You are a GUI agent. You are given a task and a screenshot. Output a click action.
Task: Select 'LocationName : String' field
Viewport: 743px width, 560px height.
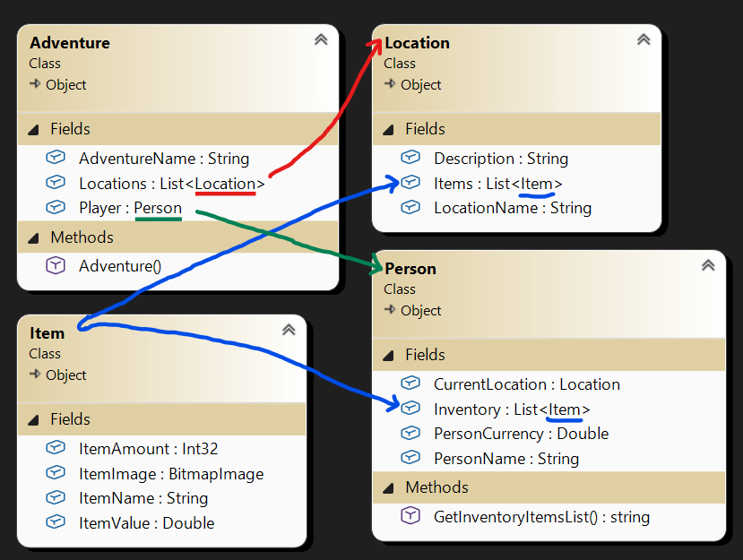point(513,208)
